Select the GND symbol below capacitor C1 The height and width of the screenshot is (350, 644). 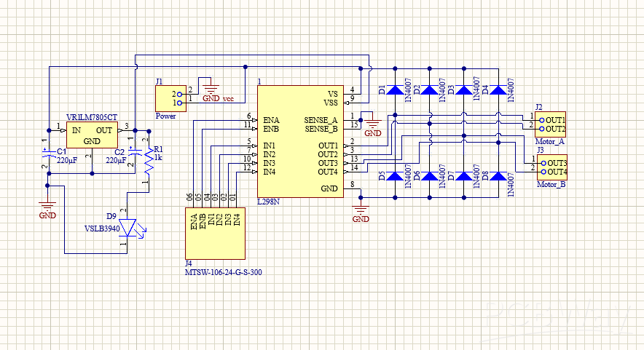(47, 207)
